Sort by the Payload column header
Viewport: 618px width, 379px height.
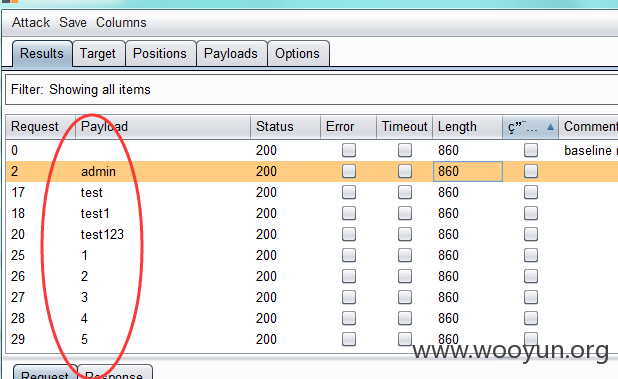coord(163,127)
